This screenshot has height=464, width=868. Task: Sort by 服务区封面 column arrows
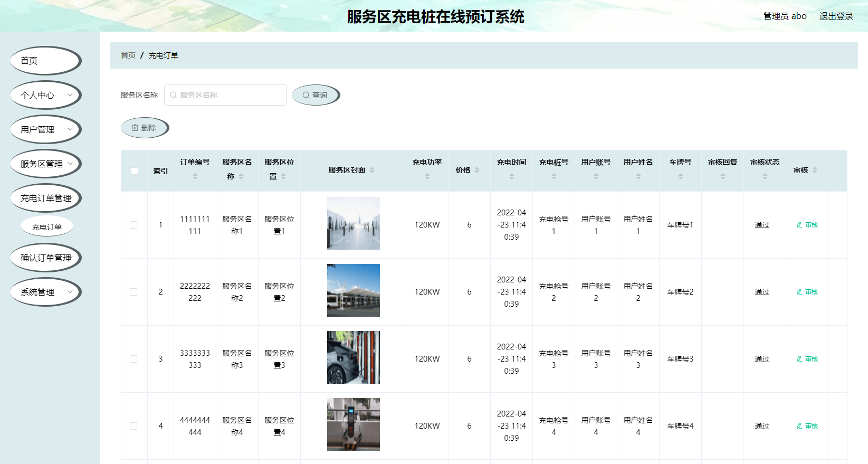click(372, 170)
